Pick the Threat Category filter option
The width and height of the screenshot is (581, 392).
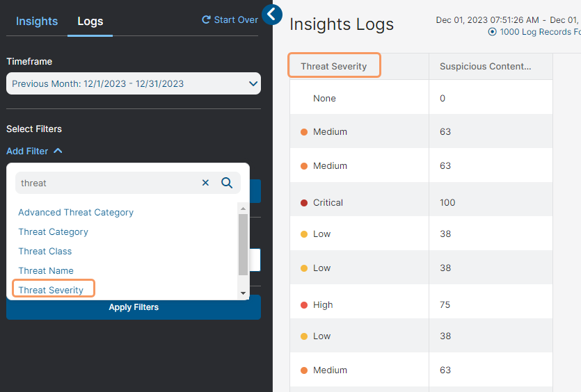click(53, 231)
